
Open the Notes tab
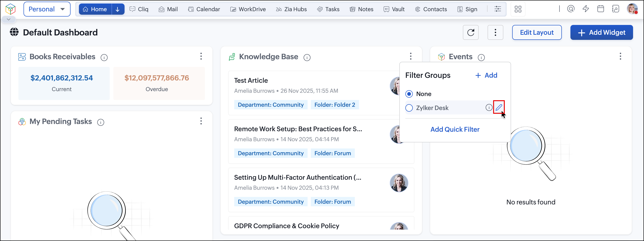click(362, 9)
